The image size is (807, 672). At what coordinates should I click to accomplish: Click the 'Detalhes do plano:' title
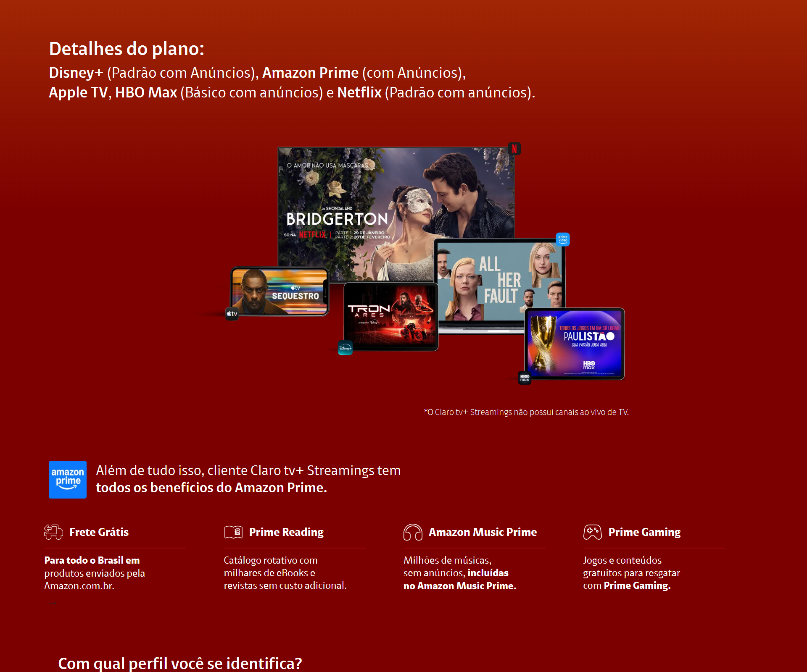127,49
